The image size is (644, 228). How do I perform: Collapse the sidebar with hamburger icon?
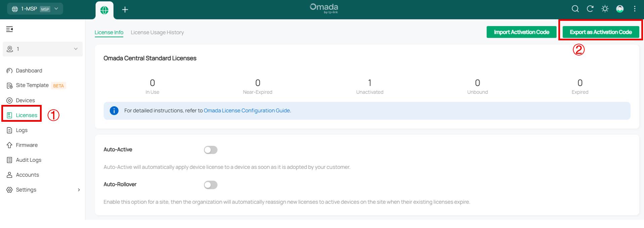pyautogui.click(x=9, y=29)
